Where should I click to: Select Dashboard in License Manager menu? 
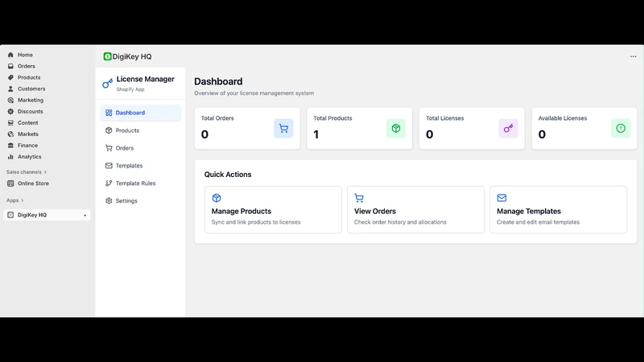[140, 113]
